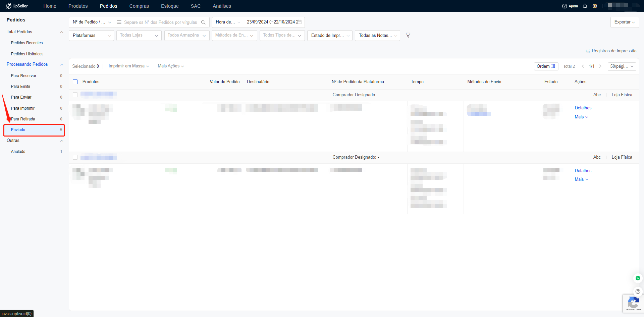The image size is (644, 317).
Task: Open the Todas as Notas dropdown
Action: (377, 36)
